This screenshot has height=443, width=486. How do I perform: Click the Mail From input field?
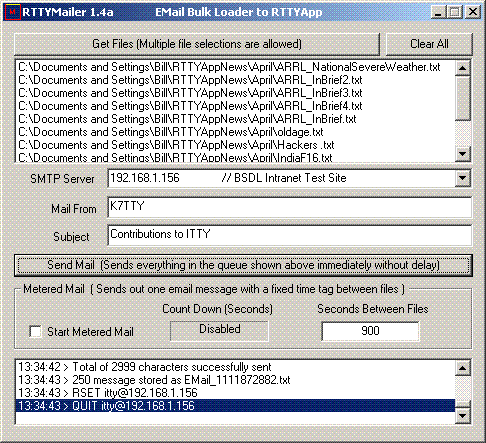tap(290, 207)
